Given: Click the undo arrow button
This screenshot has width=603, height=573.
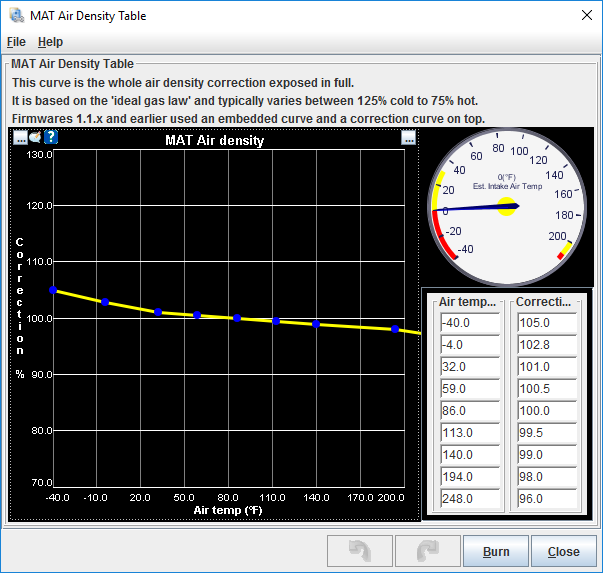Looking at the screenshot, I should click(358, 551).
